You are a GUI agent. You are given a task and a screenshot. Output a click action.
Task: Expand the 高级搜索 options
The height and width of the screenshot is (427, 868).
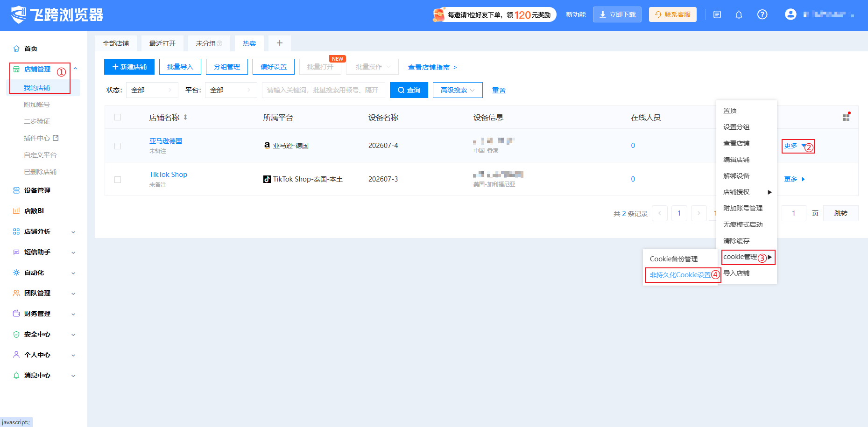(458, 90)
